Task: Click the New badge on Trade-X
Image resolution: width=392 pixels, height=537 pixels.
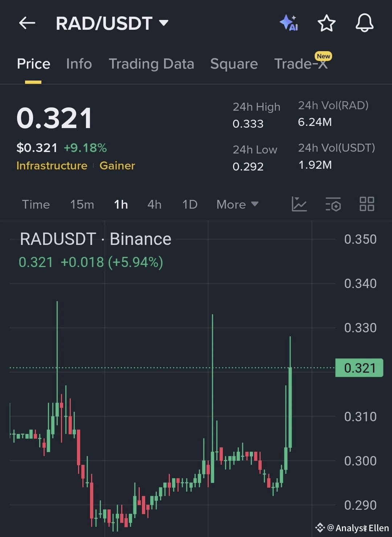Action: pos(323,56)
